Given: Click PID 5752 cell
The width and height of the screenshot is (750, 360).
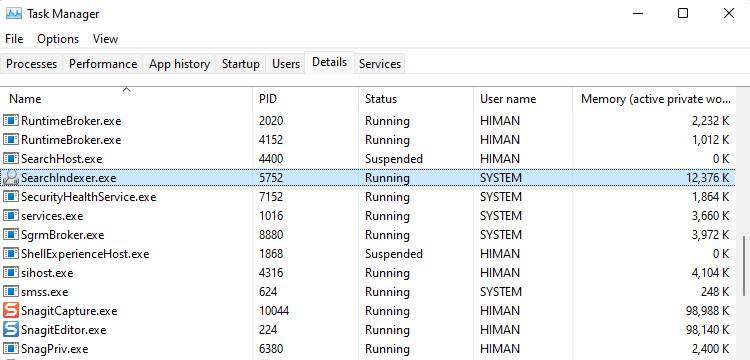Looking at the screenshot, I should (x=271, y=178).
